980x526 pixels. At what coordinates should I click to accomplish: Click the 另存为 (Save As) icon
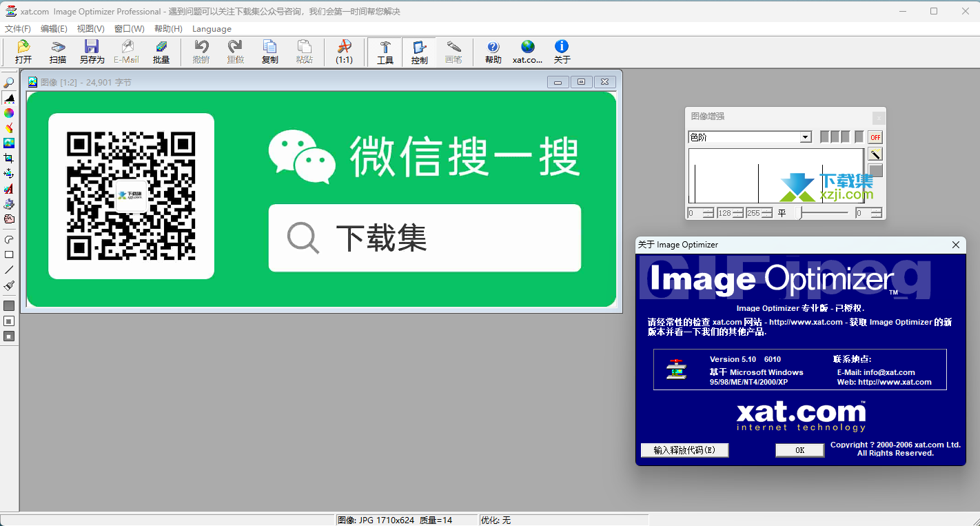coord(92,52)
